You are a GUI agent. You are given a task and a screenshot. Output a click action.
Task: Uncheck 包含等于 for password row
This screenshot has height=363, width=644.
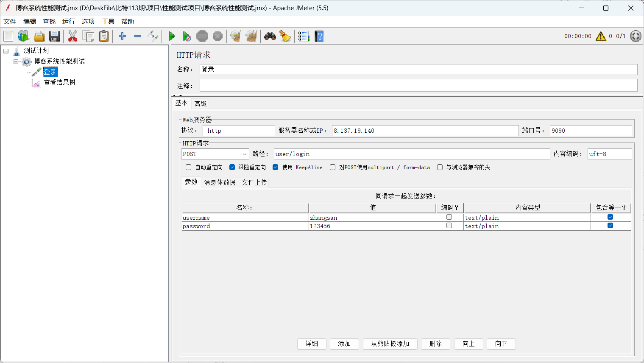point(611,226)
